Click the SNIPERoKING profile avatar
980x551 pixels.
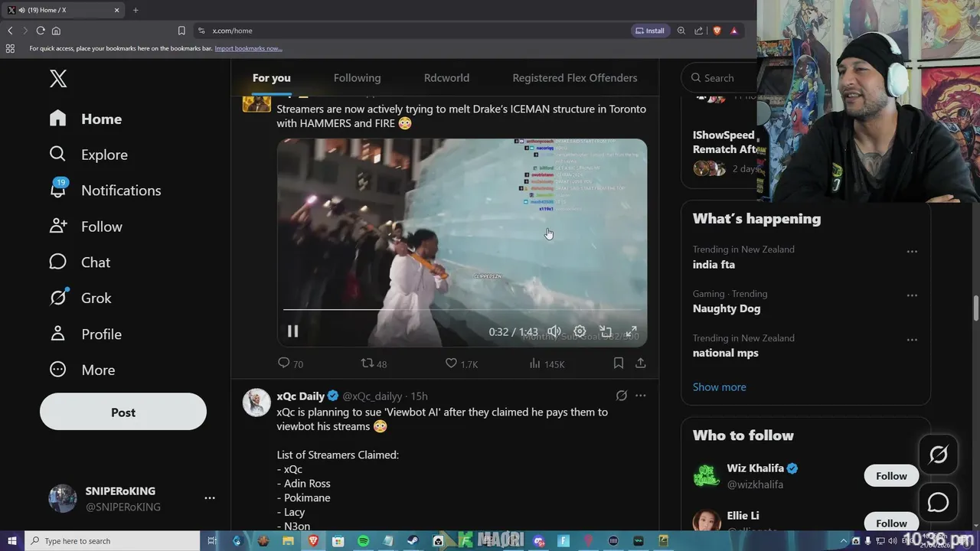(63, 498)
